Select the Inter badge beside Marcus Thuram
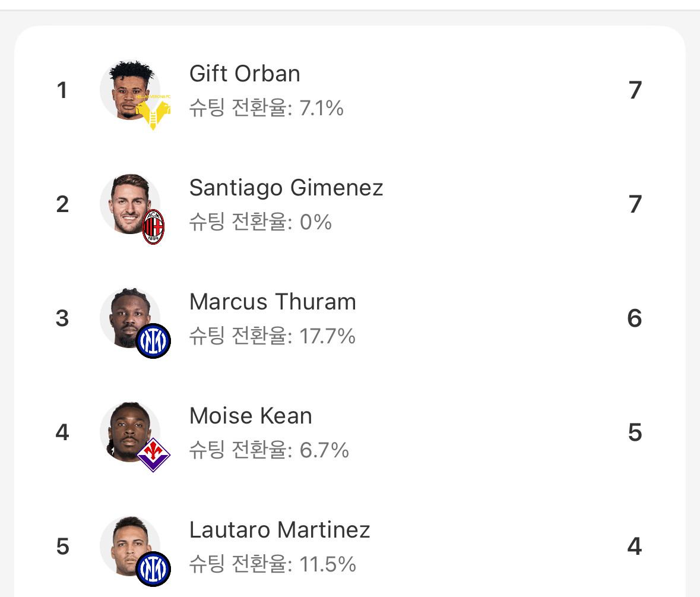The width and height of the screenshot is (700, 597). 153,341
